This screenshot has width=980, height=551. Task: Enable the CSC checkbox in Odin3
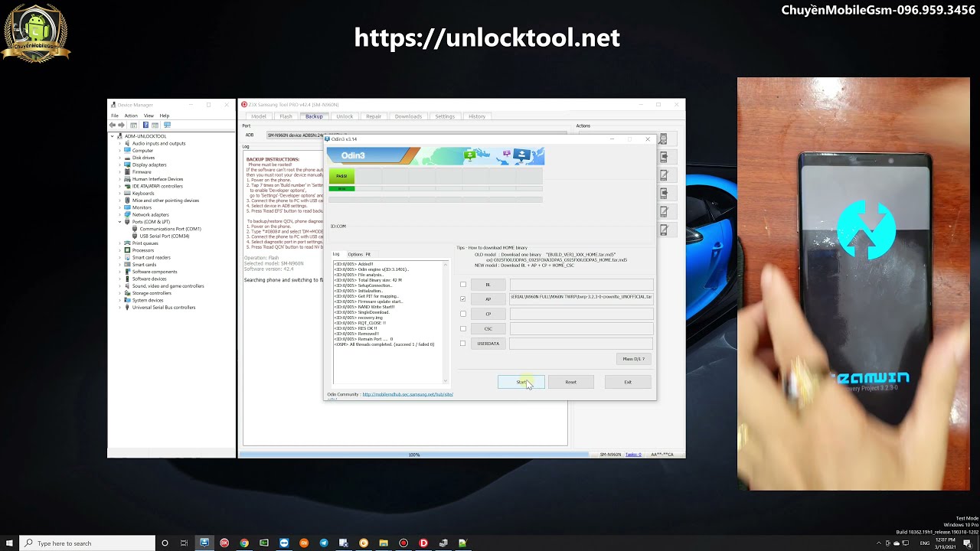click(x=462, y=329)
